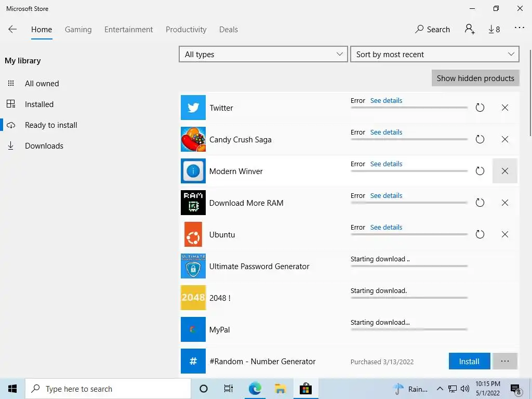Select Ready to install in My library
Viewport: 532px width, 399px height.
point(51,125)
